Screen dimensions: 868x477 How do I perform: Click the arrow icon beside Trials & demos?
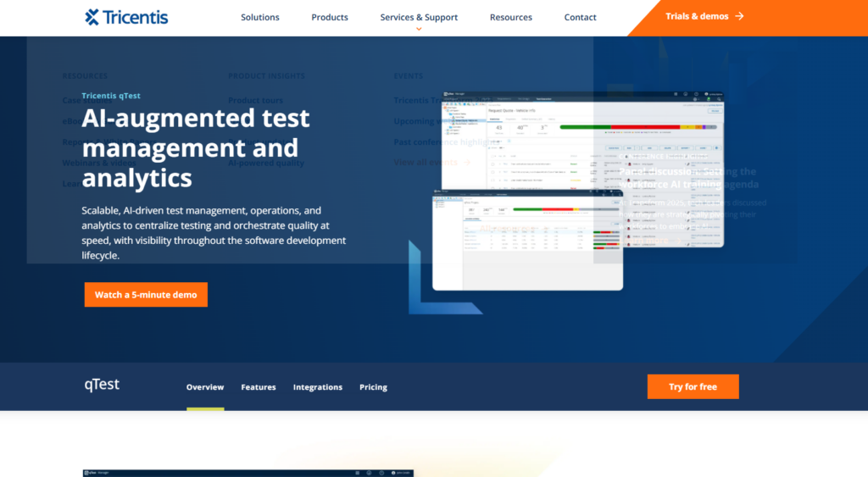(739, 16)
